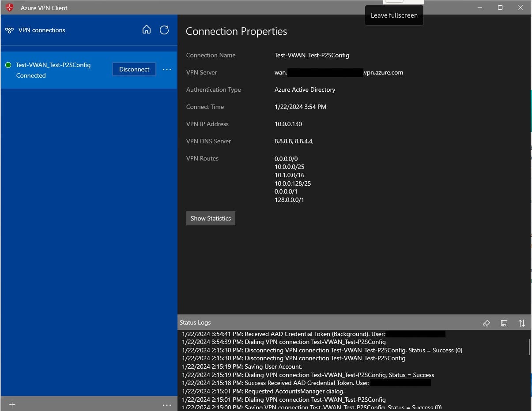The image size is (532, 411).
Task: Click the 10.0.0.128/25 VPN route
Action: click(293, 183)
